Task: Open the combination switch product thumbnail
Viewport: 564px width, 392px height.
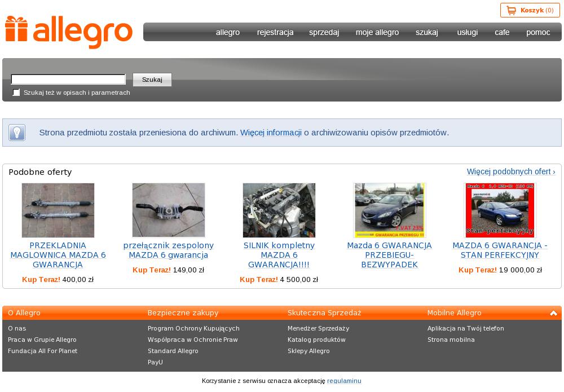Action: click(168, 210)
